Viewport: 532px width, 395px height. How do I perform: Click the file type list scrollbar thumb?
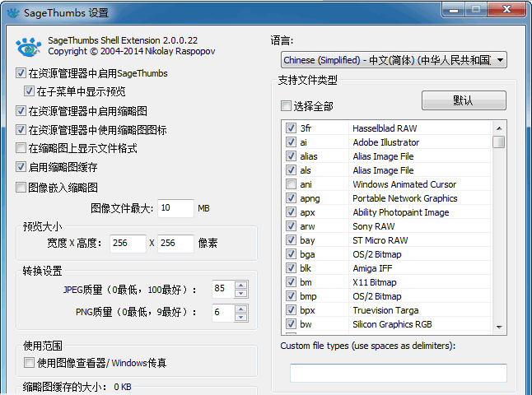499,142
